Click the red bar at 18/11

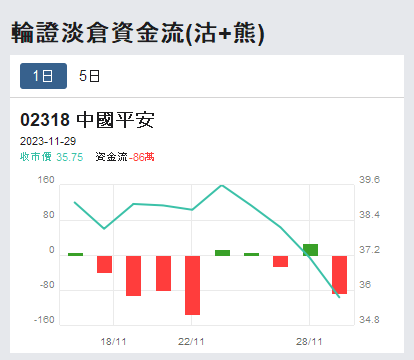coord(104,264)
